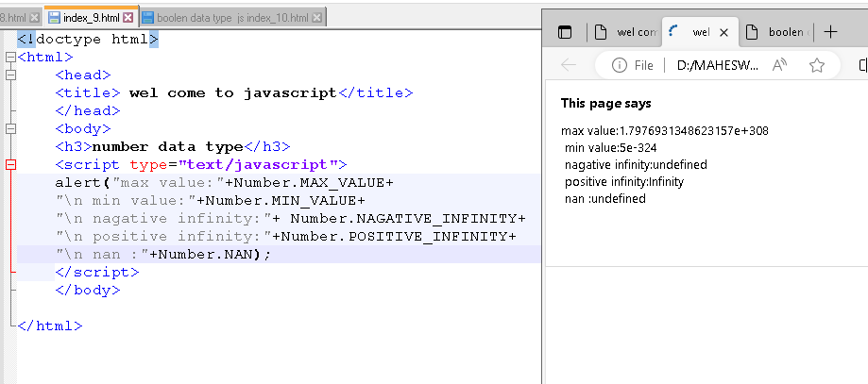
Task: Close the 8.html editor tab
Action: pyautogui.click(x=35, y=18)
